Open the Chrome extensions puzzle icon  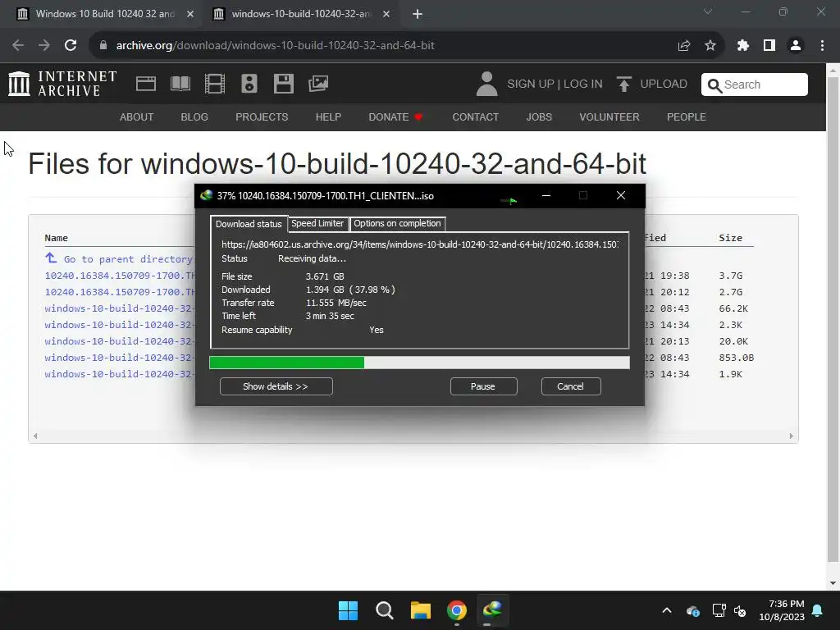click(x=743, y=46)
